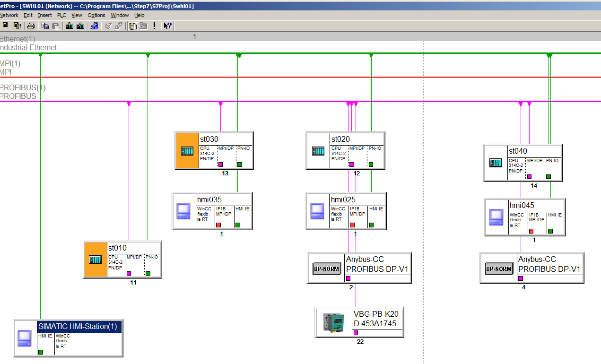The width and height of the screenshot is (601, 364).
Task: Click the Paste toolbar icon
Action: click(56, 26)
